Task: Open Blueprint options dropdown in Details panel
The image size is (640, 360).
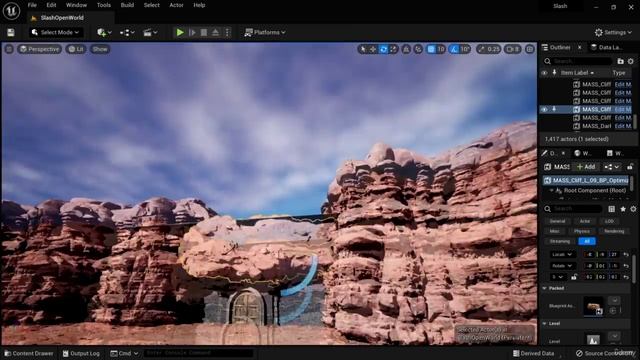Action: click(x=611, y=167)
